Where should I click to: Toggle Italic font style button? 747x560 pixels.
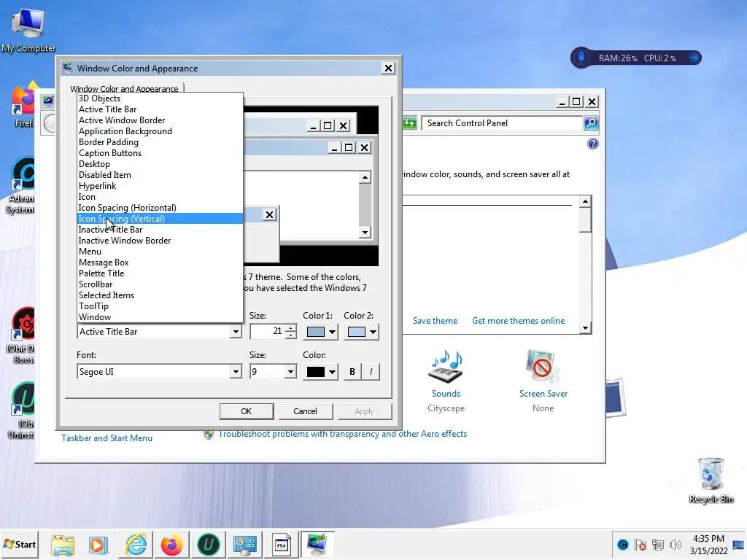coord(371,372)
